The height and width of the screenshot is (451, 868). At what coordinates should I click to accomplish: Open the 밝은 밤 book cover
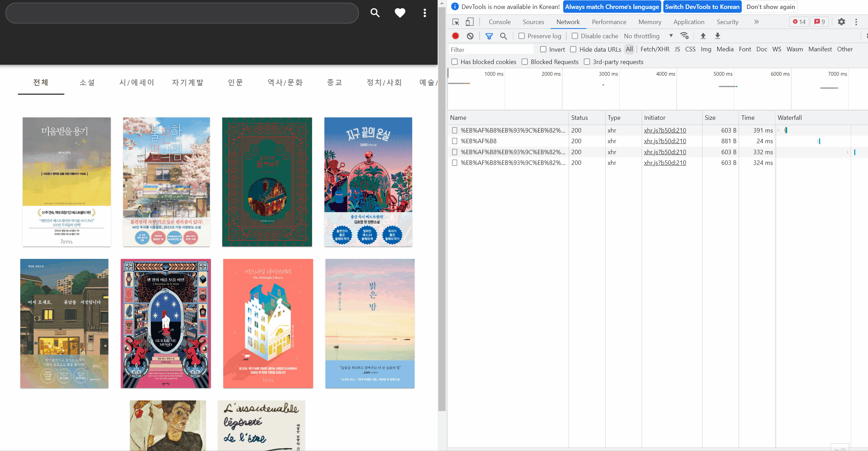pyautogui.click(x=370, y=324)
